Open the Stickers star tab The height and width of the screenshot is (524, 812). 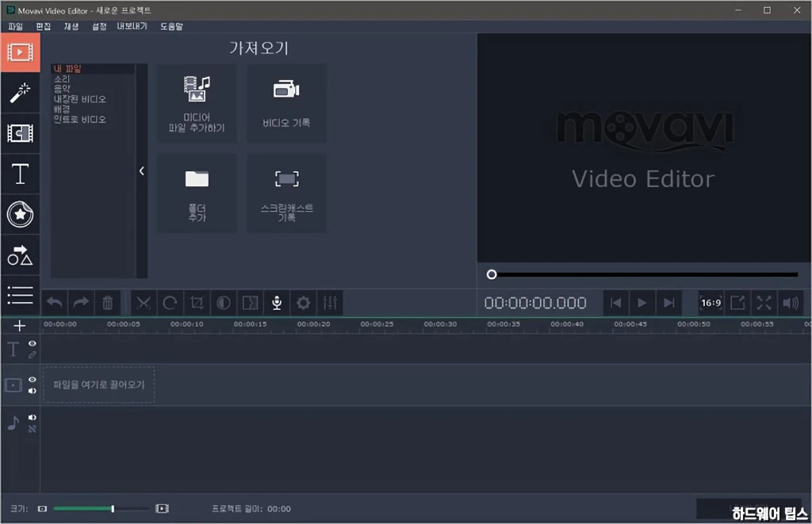[20, 214]
